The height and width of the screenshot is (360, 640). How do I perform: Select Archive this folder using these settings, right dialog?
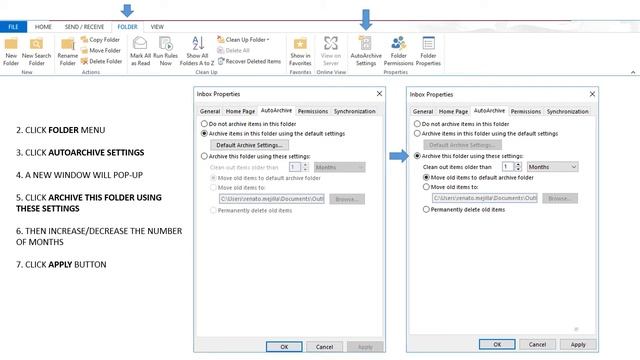417,156
